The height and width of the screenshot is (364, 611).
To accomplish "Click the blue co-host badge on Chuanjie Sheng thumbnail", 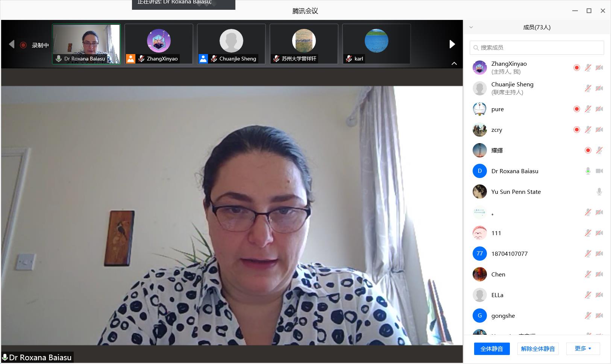I will pyautogui.click(x=203, y=59).
